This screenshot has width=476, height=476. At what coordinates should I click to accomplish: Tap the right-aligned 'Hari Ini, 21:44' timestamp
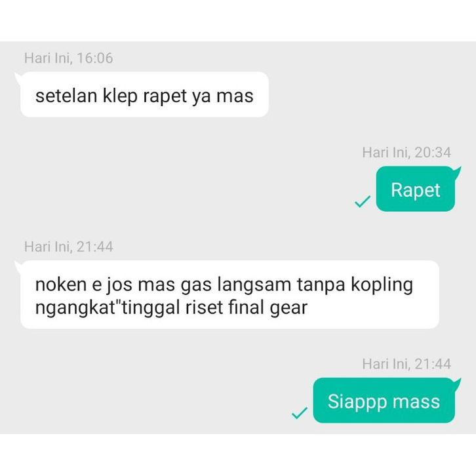pos(407,364)
